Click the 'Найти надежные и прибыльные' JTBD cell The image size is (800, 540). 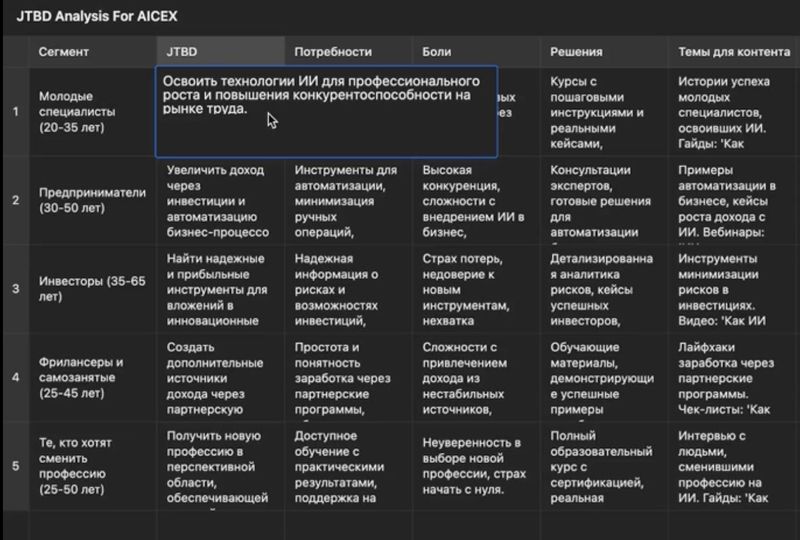(220, 288)
